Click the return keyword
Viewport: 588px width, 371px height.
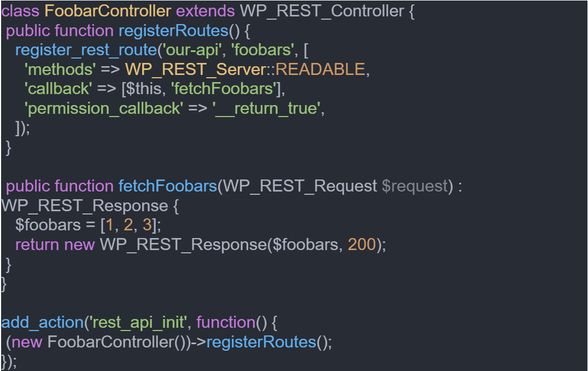pyautogui.click(x=37, y=245)
